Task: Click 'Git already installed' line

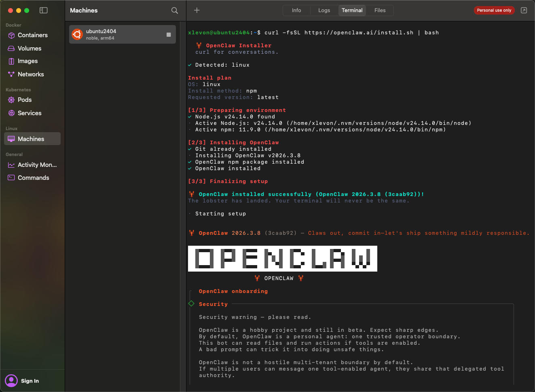Action: 230,149
